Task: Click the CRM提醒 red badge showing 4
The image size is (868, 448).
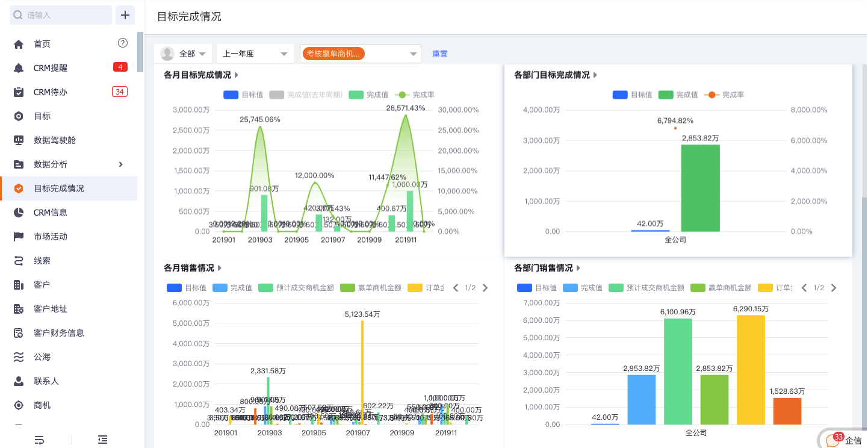Action: 120,67
